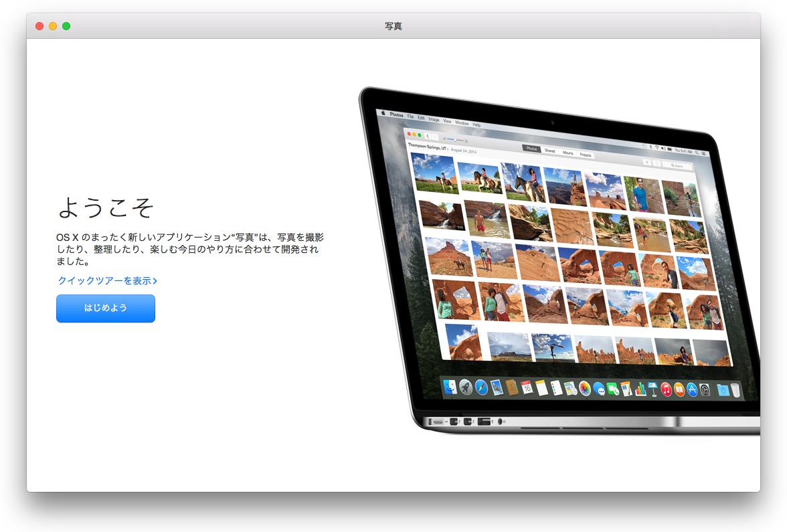The image size is (787, 532).
Task: Click the Finder icon in the pictured dock
Action: click(450, 386)
